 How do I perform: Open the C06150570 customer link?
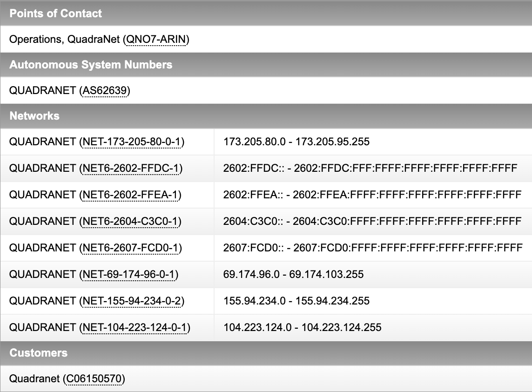click(x=94, y=378)
